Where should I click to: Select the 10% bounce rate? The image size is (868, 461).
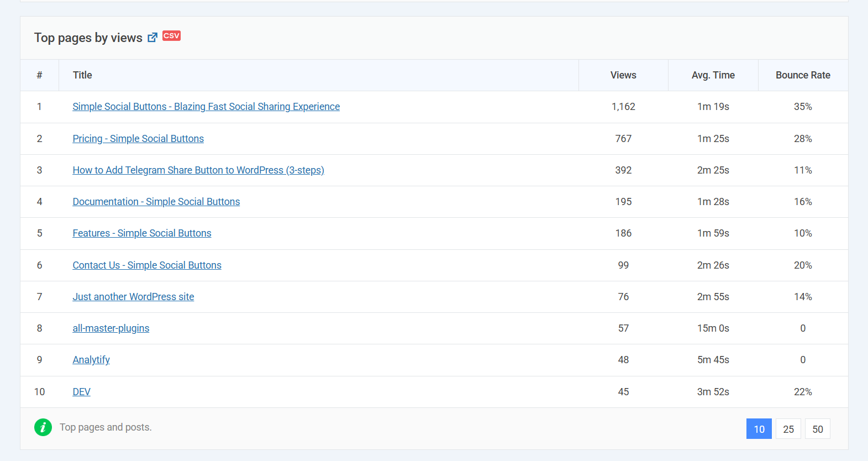[803, 233]
